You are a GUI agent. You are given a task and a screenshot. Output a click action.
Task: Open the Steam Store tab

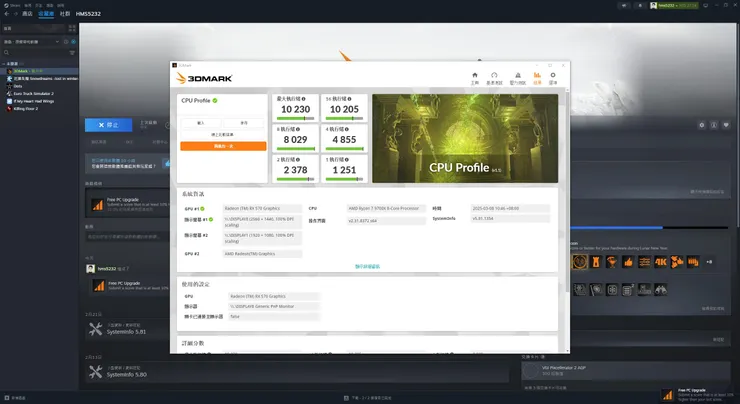[x=27, y=14]
